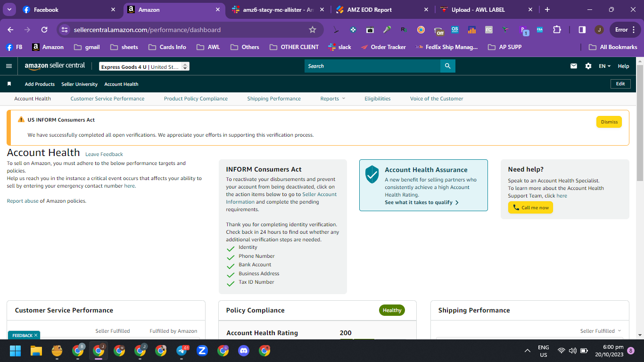Dismiss the INFORM Consumers Act banner
Screen dimensions: 644x362
coord(609,122)
